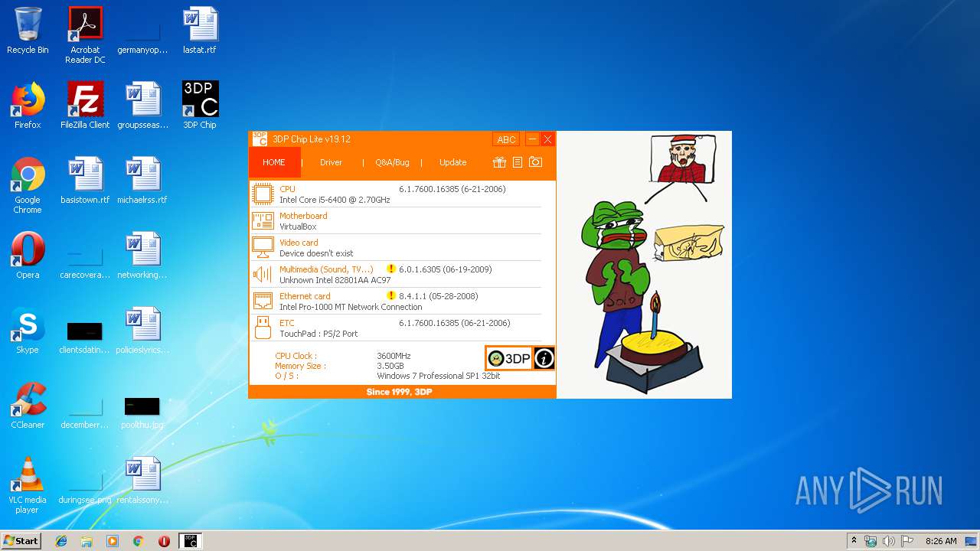Click the ETC link label
This screenshot has height=551, width=980.
[286, 323]
